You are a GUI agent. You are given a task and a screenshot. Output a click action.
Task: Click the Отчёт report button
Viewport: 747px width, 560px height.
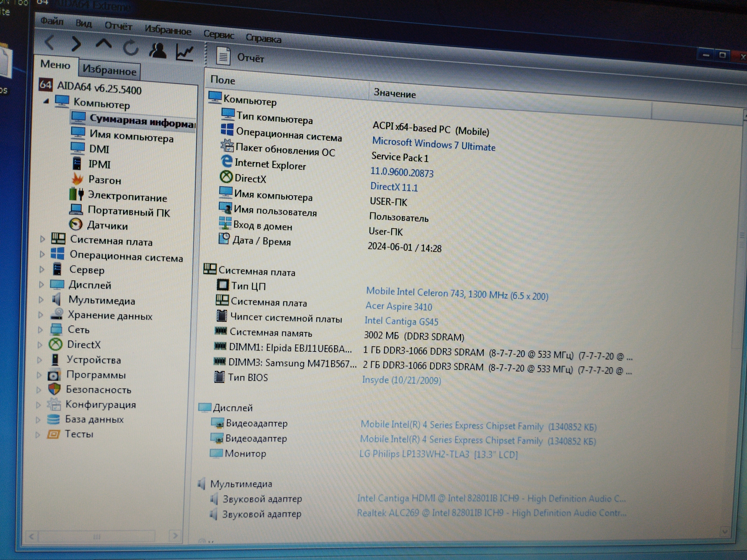tap(240, 57)
